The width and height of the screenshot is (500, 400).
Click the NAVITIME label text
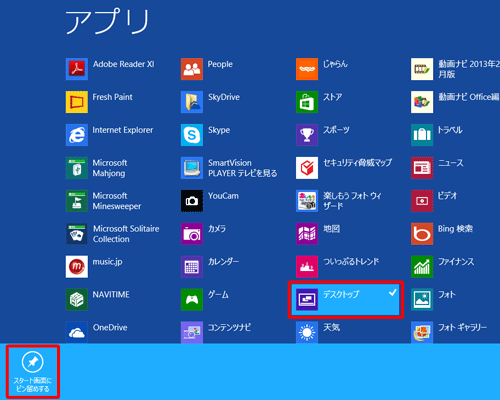pos(111,295)
